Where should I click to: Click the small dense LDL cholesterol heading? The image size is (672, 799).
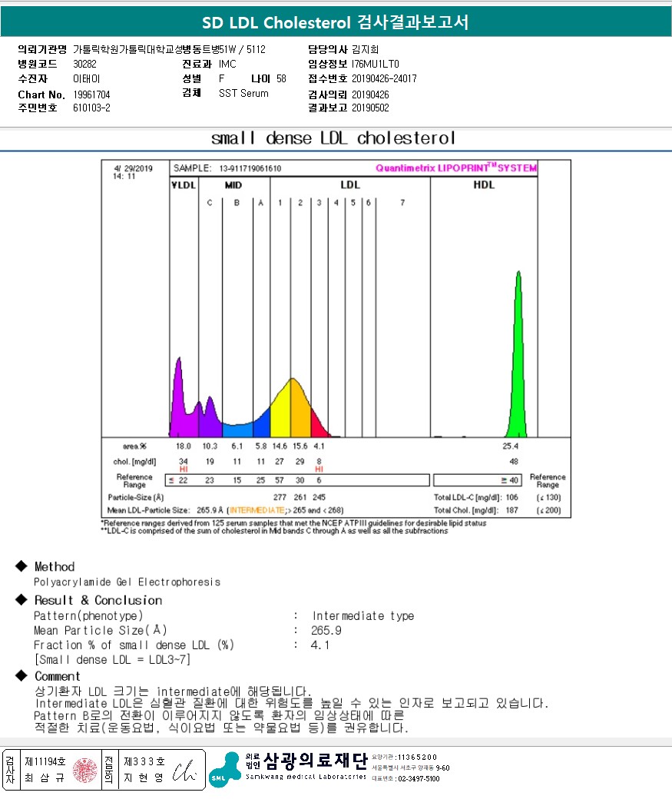(333, 138)
